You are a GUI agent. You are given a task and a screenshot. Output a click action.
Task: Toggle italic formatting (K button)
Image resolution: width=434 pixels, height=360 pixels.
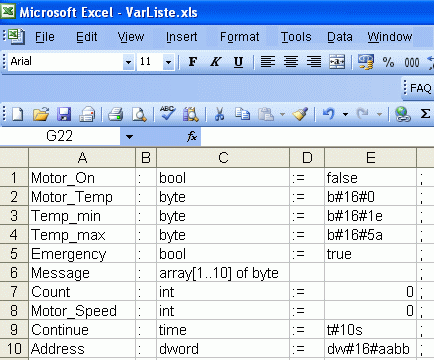coord(216,62)
